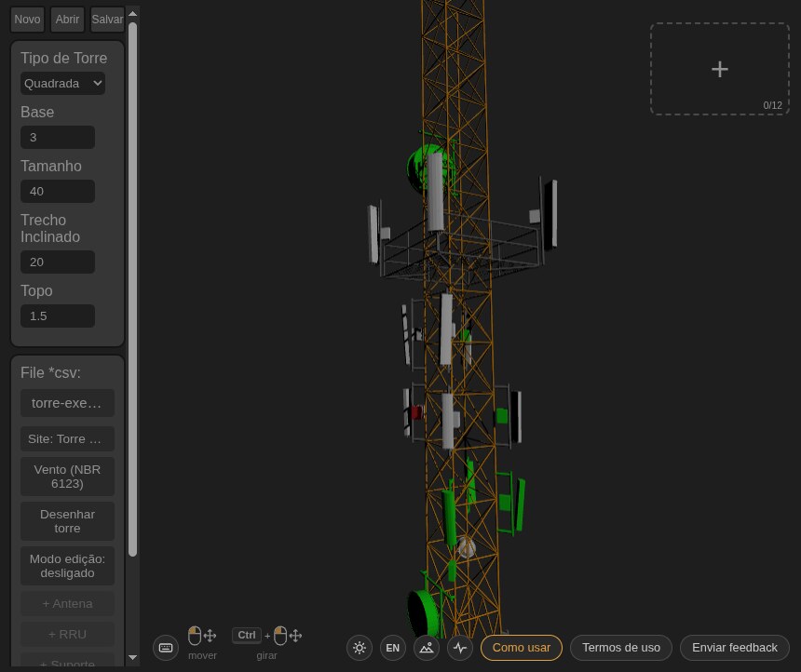Open the Tipo de Torre dropdown
The image size is (801, 672).
(x=62, y=83)
